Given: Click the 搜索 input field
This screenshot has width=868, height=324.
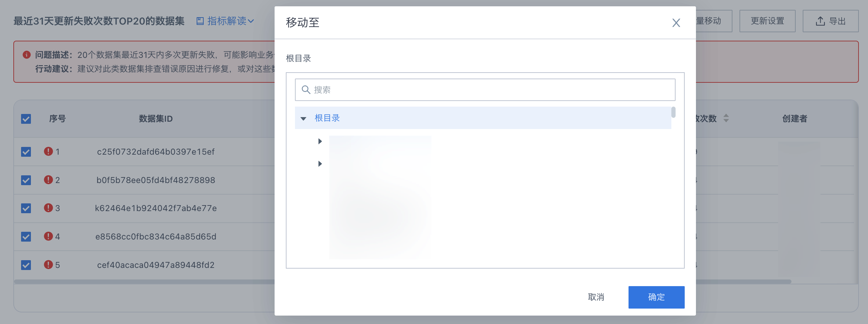Looking at the screenshot, I should point(485,90).
